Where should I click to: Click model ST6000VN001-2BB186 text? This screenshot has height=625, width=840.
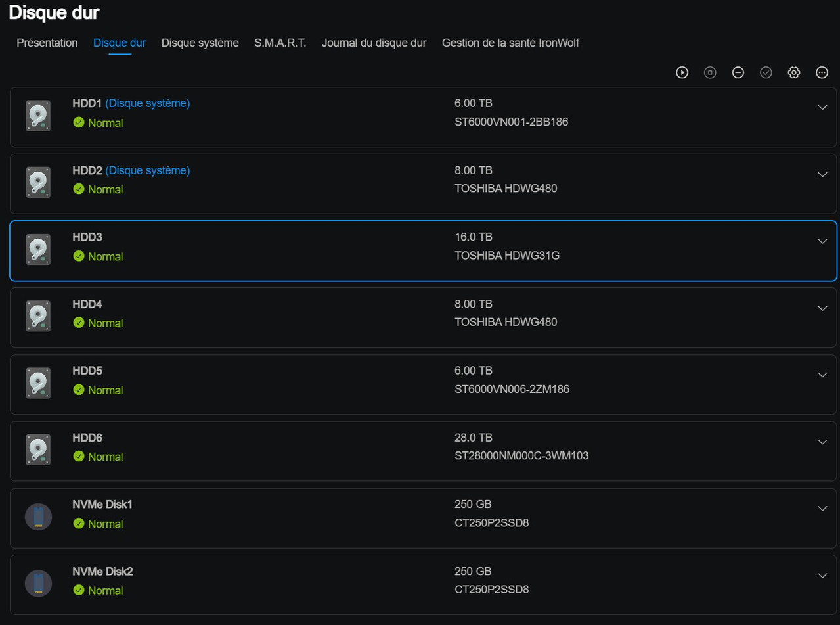(x=512, y=122)
